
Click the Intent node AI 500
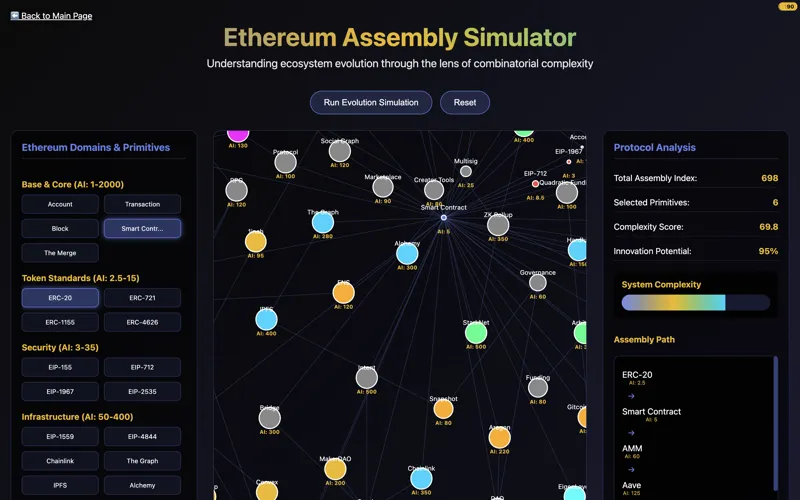[x=367, y=378]
